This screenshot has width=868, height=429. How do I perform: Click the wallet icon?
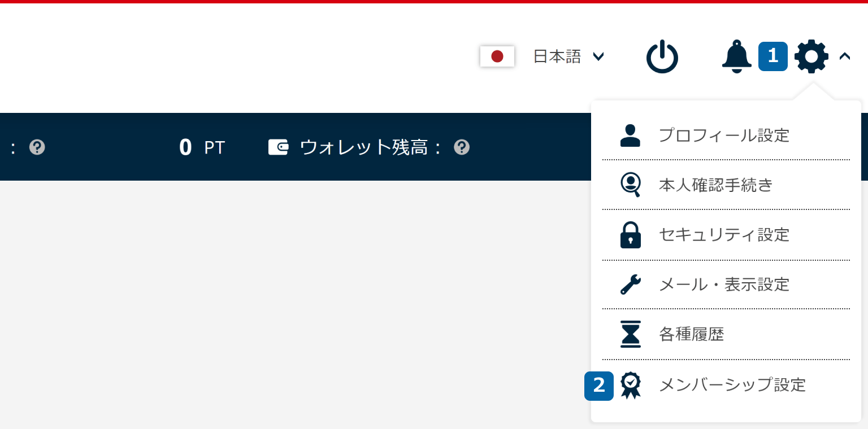(279, 147)
